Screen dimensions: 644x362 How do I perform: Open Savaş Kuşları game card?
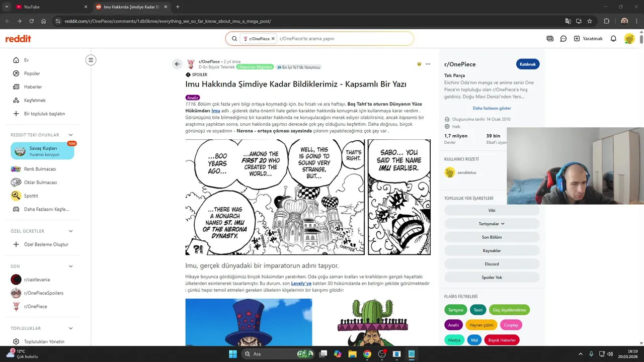(x=42, y=151)
